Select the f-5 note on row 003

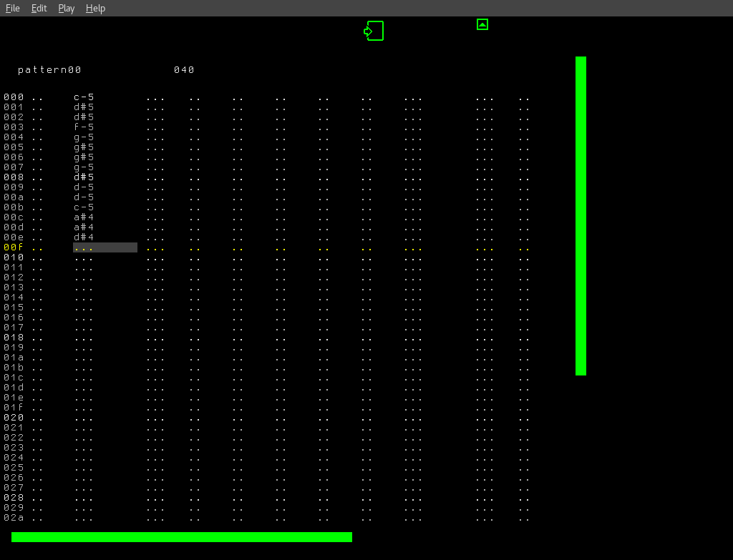coord(83,127)
